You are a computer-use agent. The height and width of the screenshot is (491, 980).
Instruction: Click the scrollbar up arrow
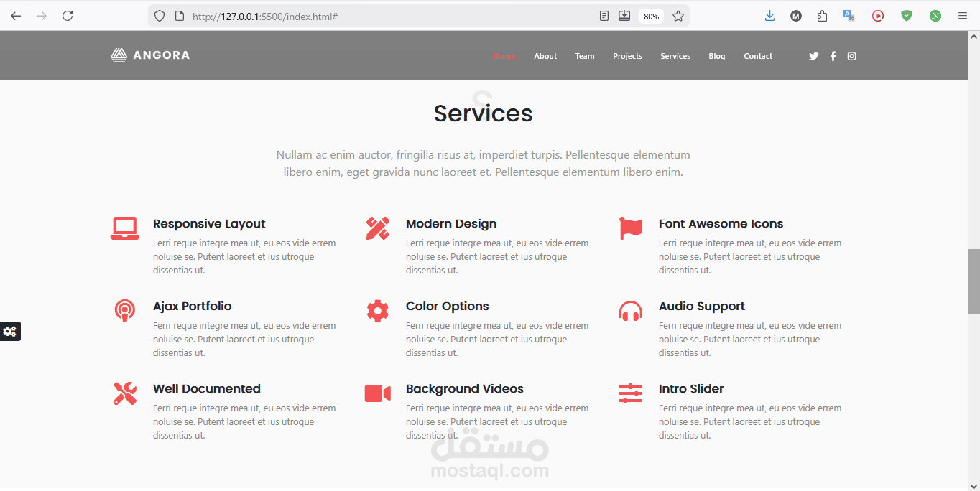pos(974,37)
